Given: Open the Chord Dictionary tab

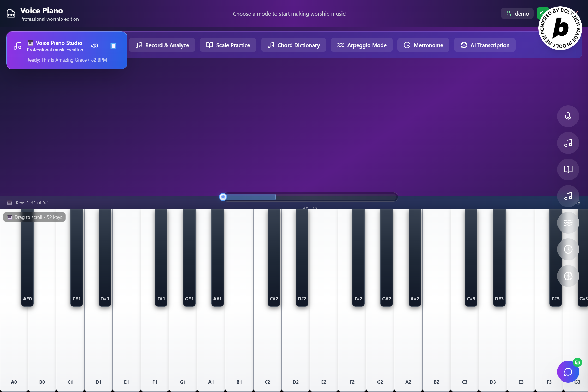Looking at the screenshot, I should coord(293,45).
